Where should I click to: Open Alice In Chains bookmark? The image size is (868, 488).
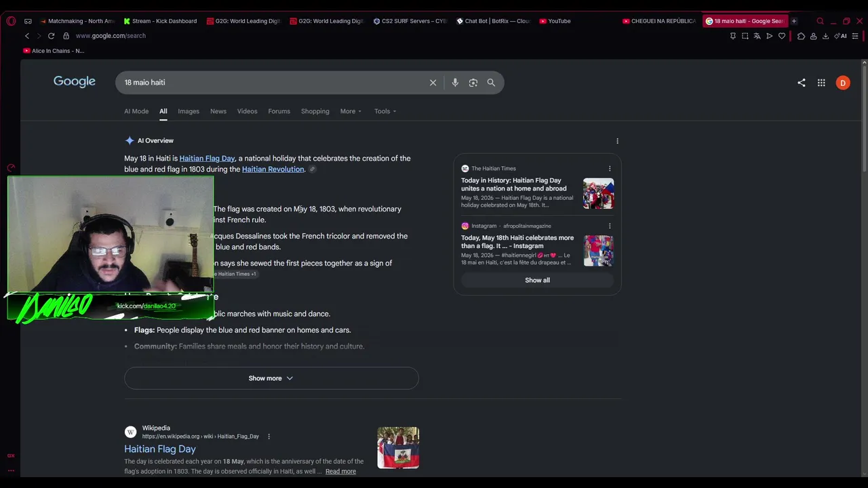(54, 51)
